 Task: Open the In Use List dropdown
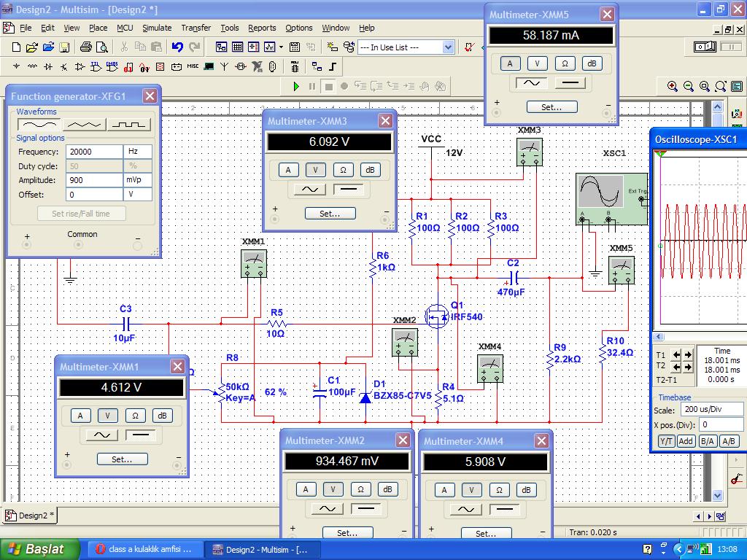pos(448,47)
